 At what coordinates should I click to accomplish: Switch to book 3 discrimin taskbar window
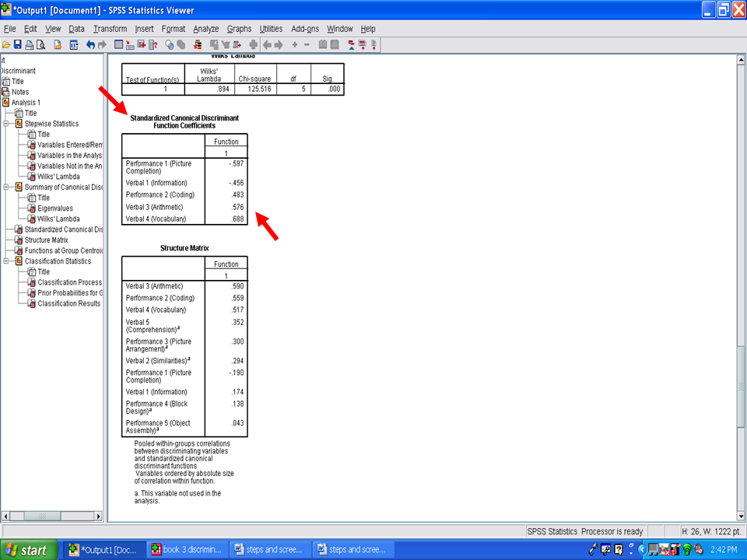point(188,550)
